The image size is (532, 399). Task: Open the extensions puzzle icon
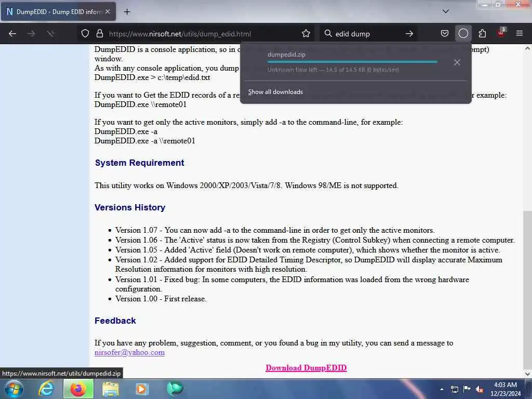pos(482,34)
